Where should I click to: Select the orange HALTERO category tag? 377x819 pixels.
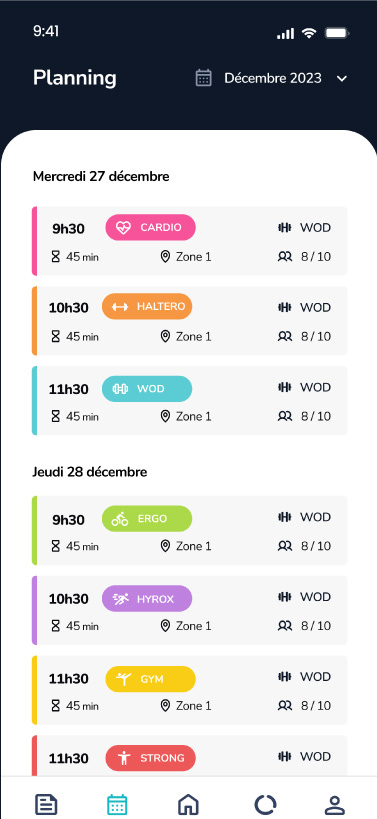147,307
